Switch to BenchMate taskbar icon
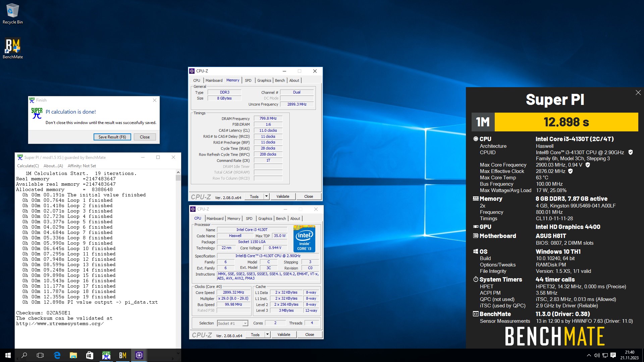Image resolution: width=644 pixels, height=362 pixels. coord(123,355)
